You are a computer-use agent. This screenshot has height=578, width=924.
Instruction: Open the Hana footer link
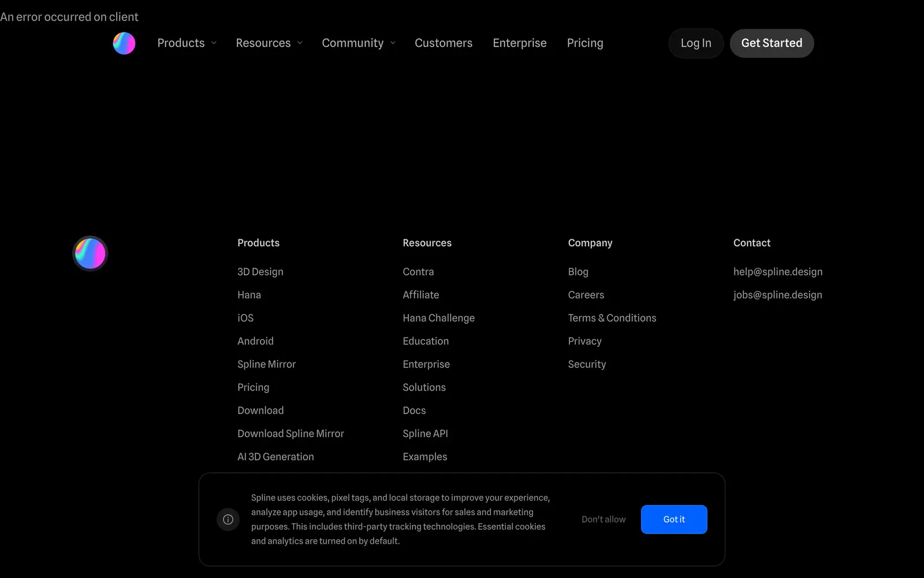tap(249, 295)
